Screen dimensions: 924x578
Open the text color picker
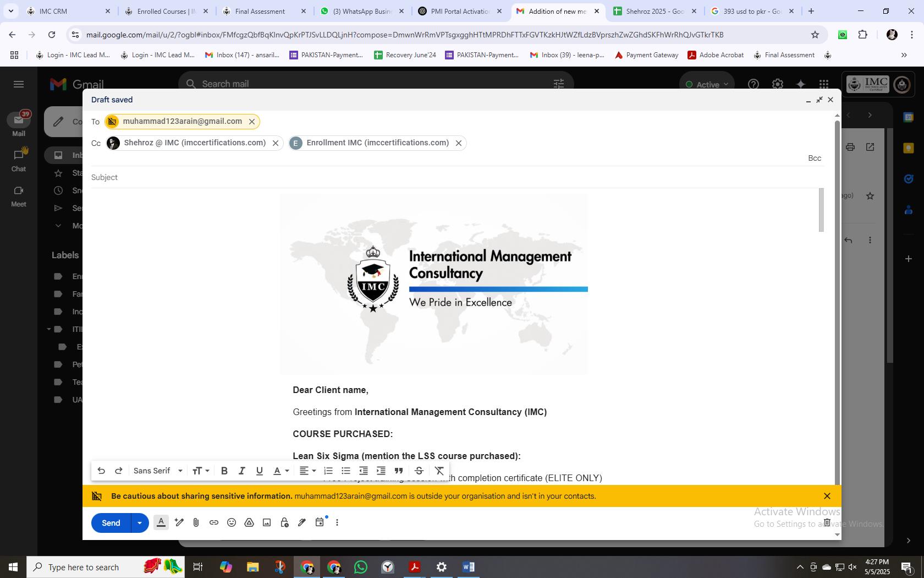(x=281, y=471)
